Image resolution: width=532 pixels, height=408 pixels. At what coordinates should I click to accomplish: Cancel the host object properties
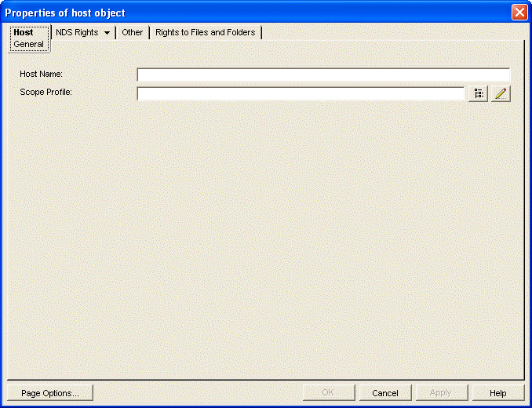(385, 393)
